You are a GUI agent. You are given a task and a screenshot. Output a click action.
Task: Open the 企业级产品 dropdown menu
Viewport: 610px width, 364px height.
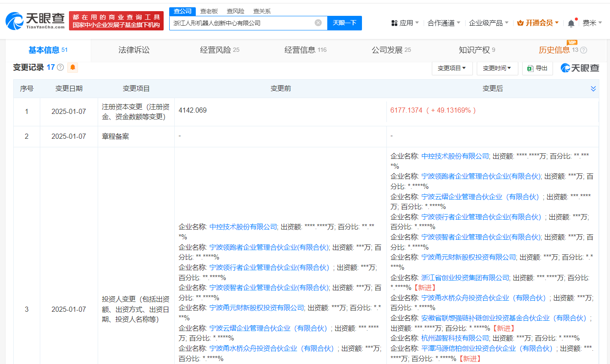click(x=488, y=23)
